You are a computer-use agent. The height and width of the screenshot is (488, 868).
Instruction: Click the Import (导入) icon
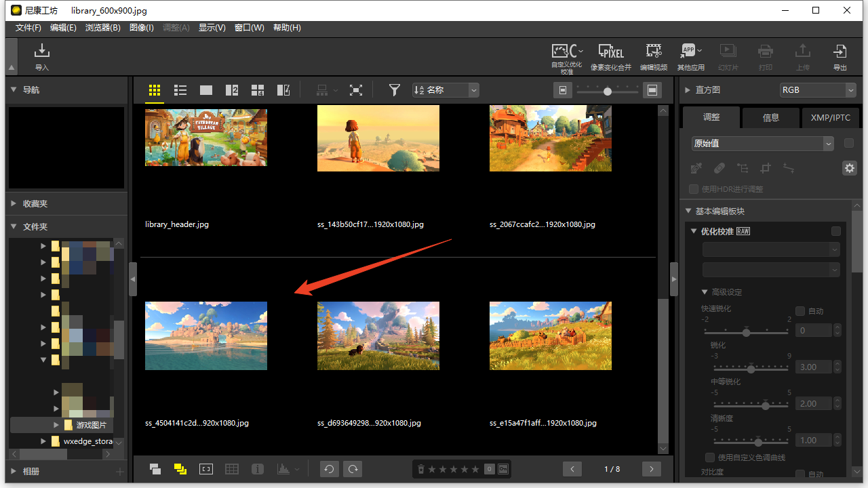pyautogui.click(x=42, y=56)
